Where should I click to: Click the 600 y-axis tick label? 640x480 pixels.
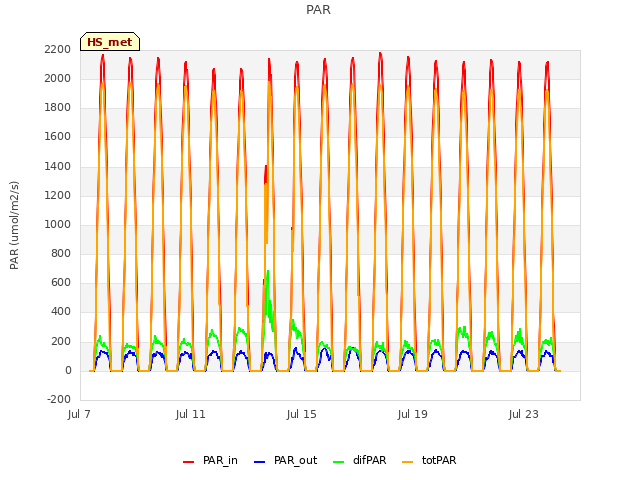pos(61,282)
